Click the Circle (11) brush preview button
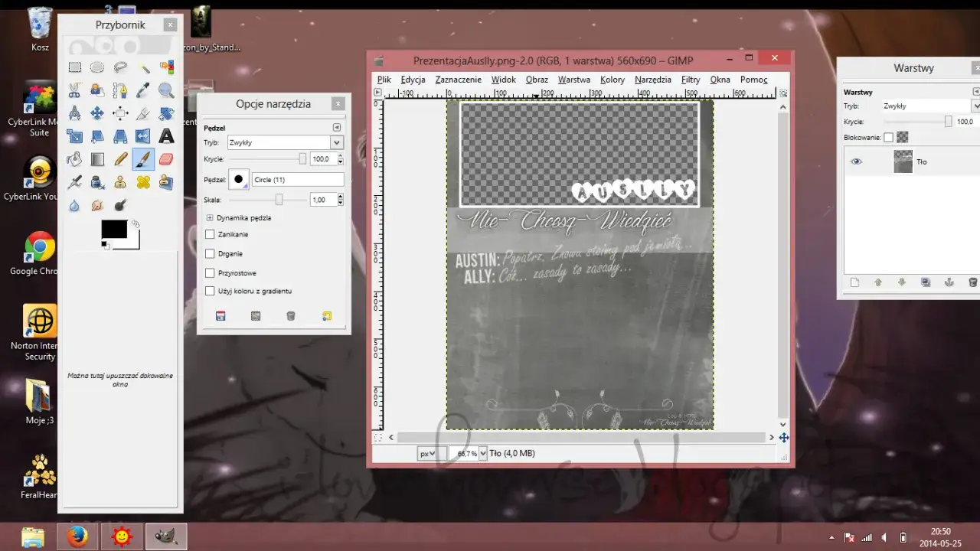 point(239,179)
